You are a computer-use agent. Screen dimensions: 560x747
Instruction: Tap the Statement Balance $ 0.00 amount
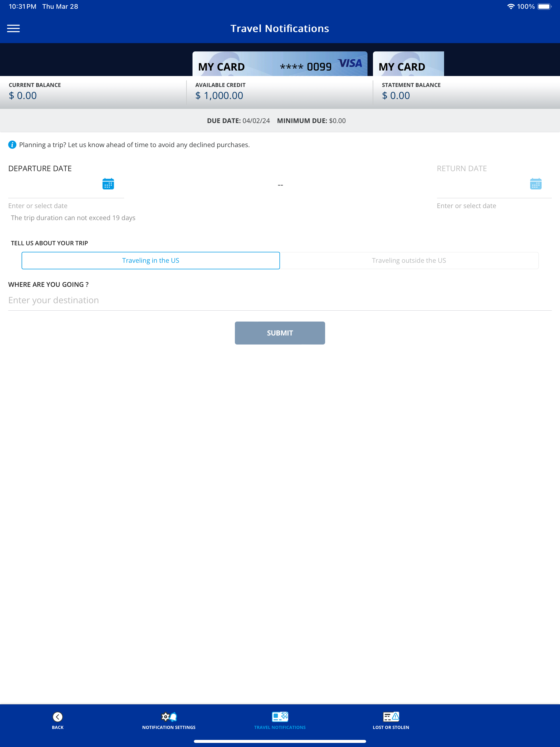(396, 96)
